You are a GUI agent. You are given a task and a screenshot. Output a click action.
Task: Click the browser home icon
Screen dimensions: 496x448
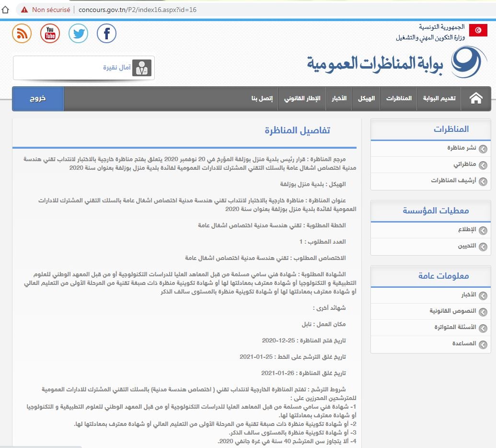coord(5,10)
